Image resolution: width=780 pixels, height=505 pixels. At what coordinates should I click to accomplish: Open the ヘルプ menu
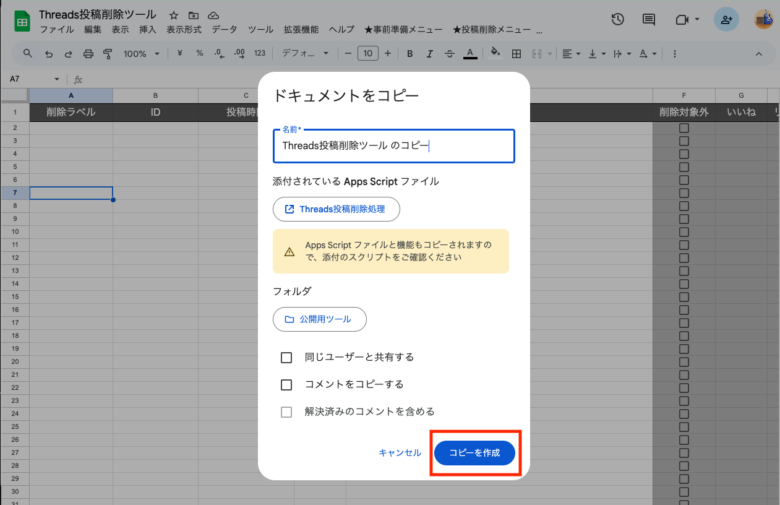click(x=342, y=30)
